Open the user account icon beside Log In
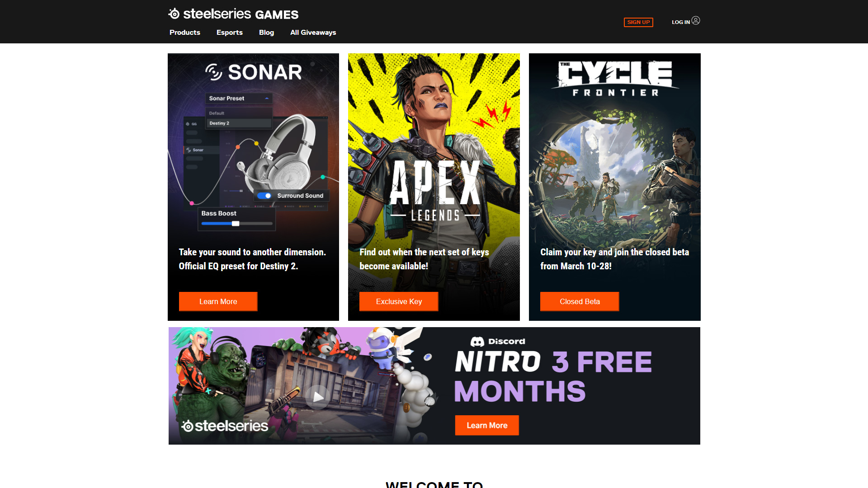Screen dimensions: 868x488 [x=696, y=20]
